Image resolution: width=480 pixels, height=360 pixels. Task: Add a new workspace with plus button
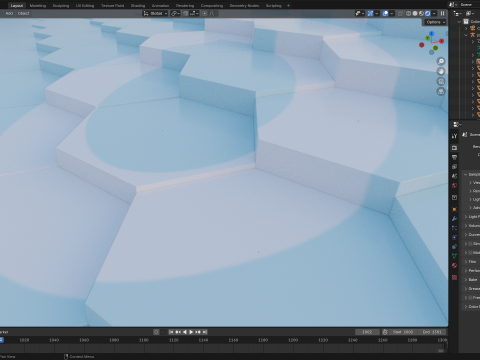pyautogui.click(x=288, y=6)
